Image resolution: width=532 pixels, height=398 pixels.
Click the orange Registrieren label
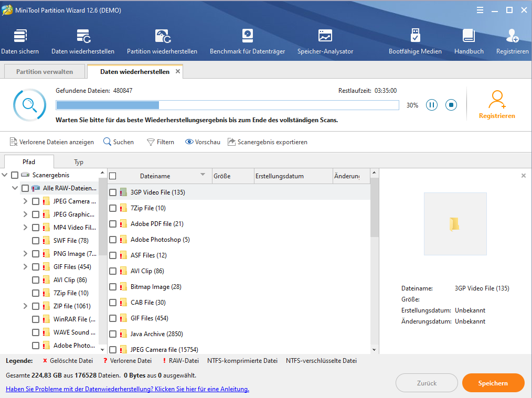tap(497, 116)
